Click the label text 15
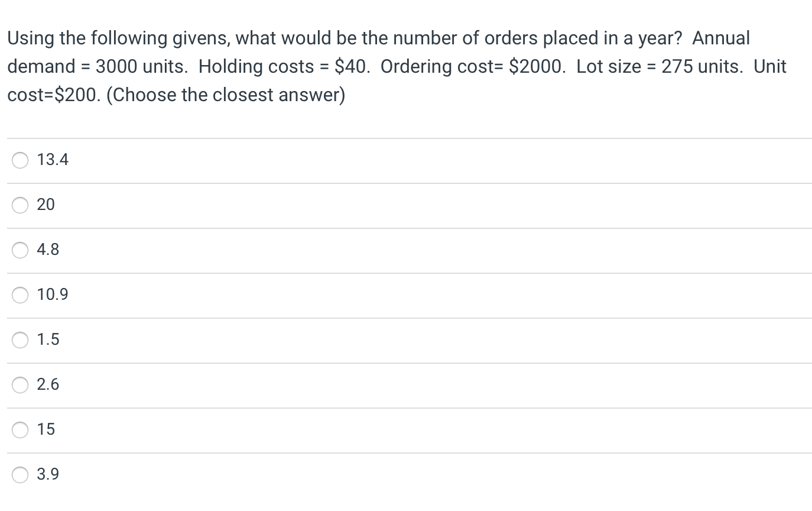 [46, 429]
